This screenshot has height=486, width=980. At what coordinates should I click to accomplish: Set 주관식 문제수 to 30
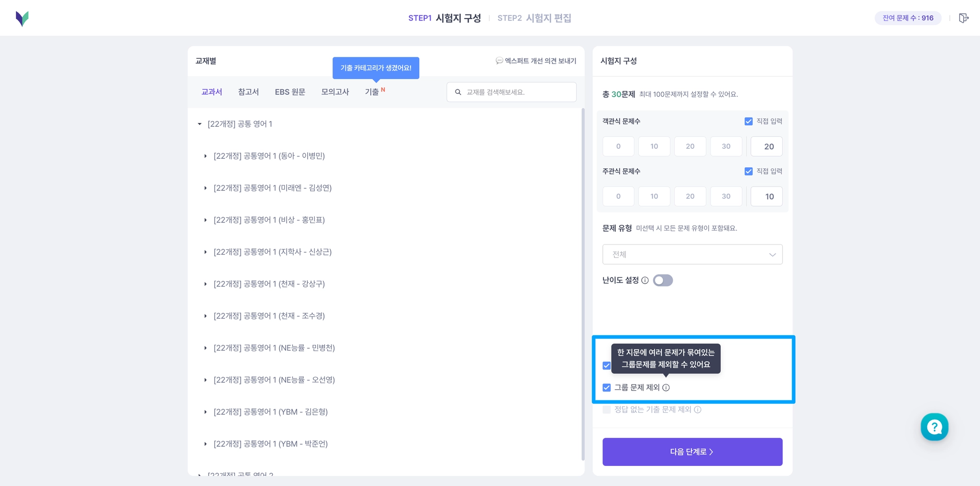click(x=726, y=196)
